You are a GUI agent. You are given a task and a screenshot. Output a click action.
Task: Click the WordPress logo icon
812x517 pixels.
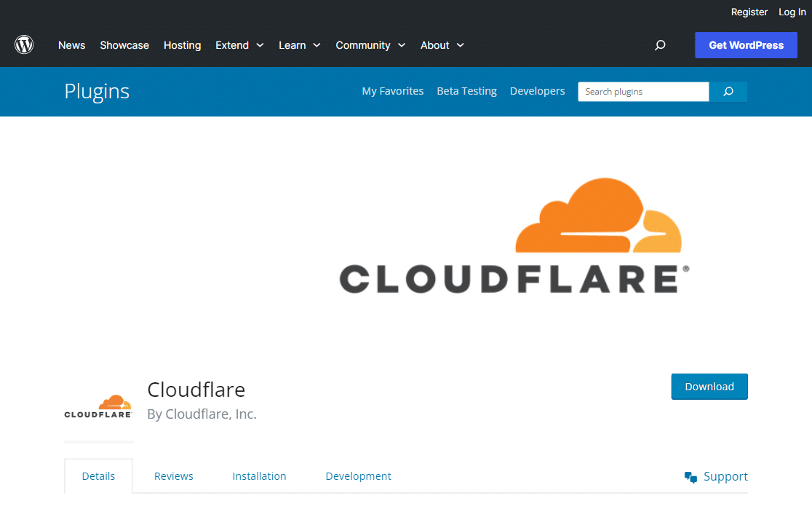pyautogui.click(x=24, y=45)
